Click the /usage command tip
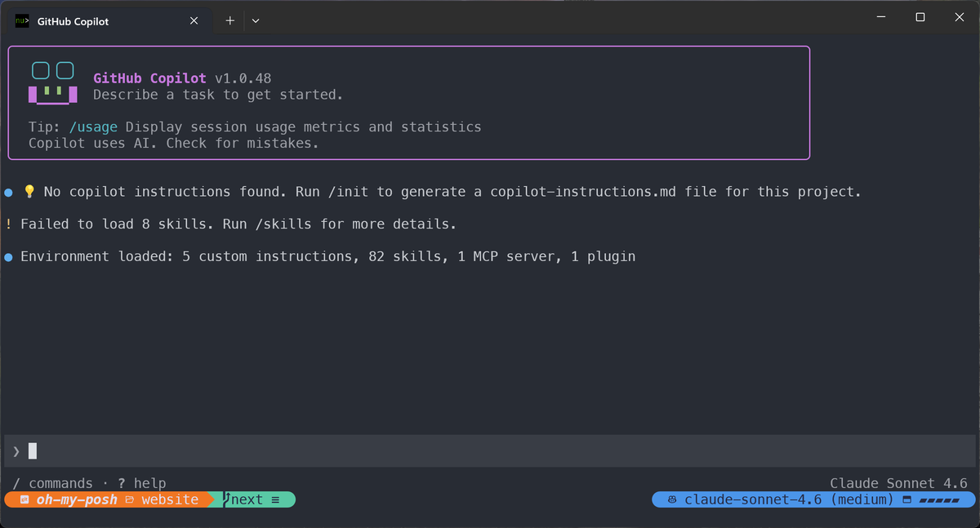This screenshot has height=528, width=980. 93,127
